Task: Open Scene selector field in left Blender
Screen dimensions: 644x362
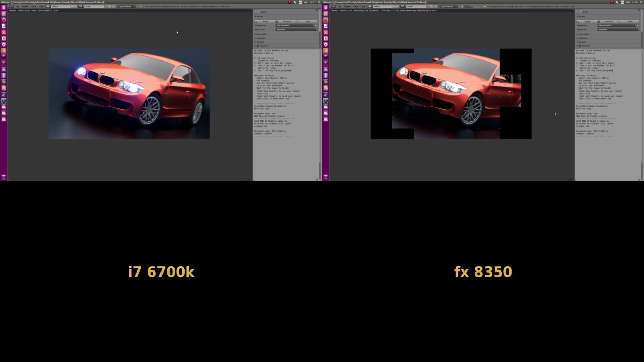Action: click(x=95, y=6)
